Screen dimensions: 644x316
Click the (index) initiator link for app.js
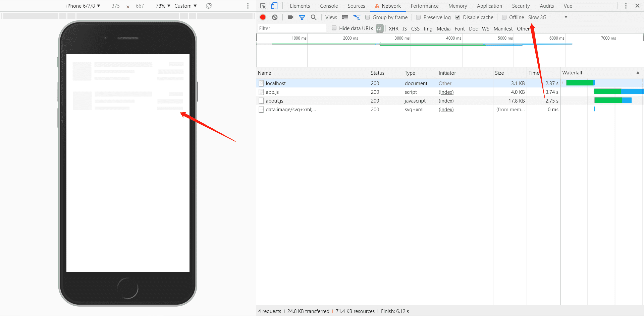click(446, 92)
